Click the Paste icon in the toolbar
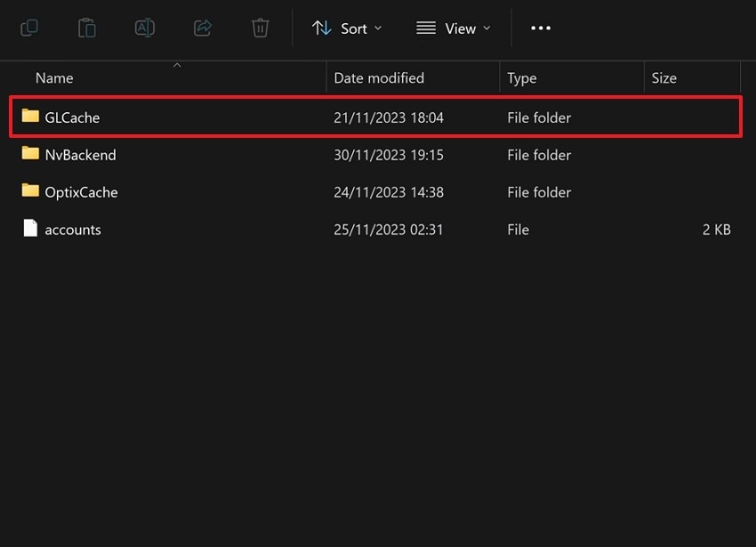The width and height of the screenshot is (756, 547). tap(86, 28)
